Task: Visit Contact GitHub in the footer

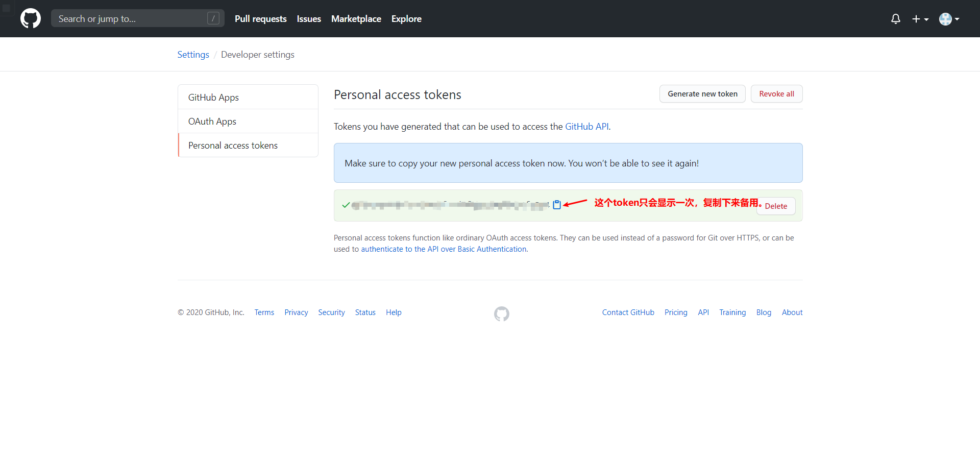Action: point(628,312)
